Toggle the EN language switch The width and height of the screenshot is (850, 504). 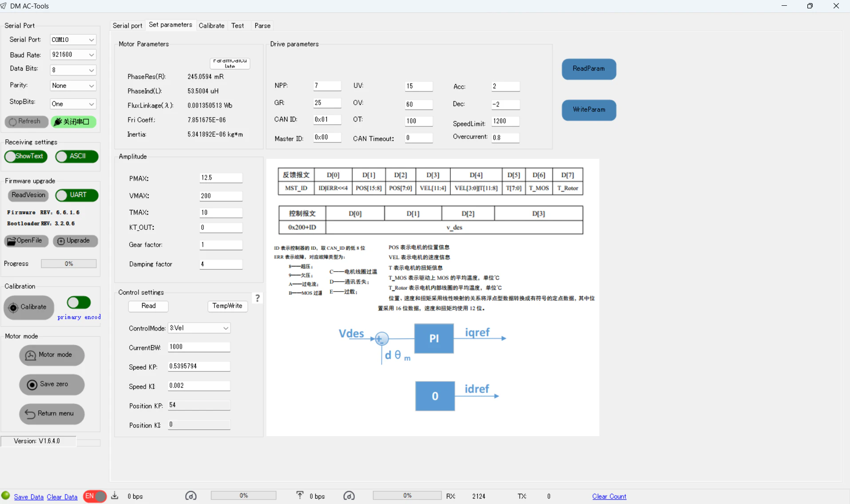click(x=95, y=496)
